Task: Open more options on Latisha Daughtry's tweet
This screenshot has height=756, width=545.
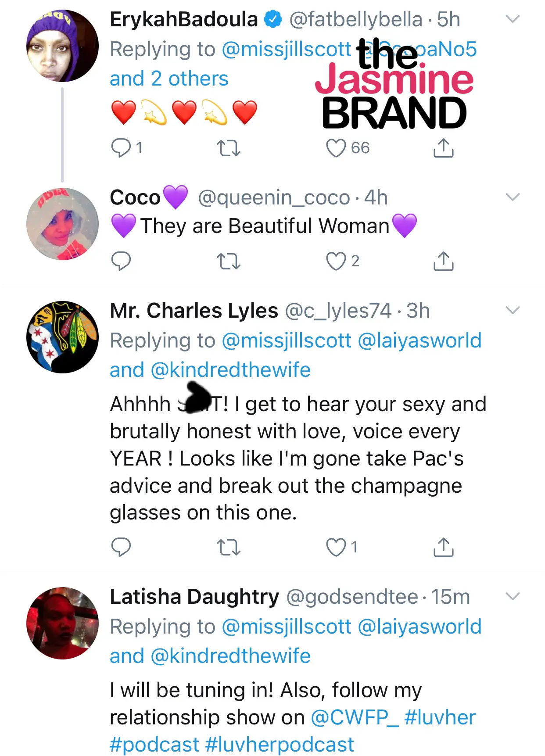Action: [513, 596]
